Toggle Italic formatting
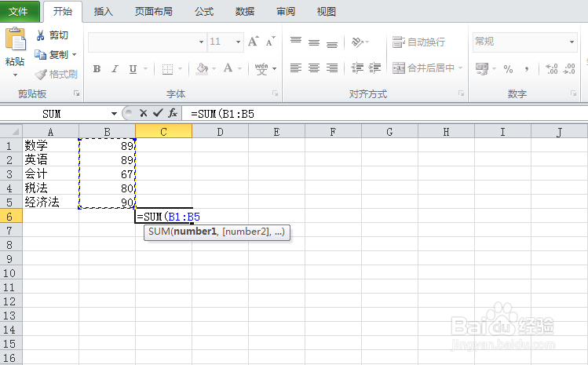Image resolution: width=588 pixels, height=365 pixels. pos(115,69)
